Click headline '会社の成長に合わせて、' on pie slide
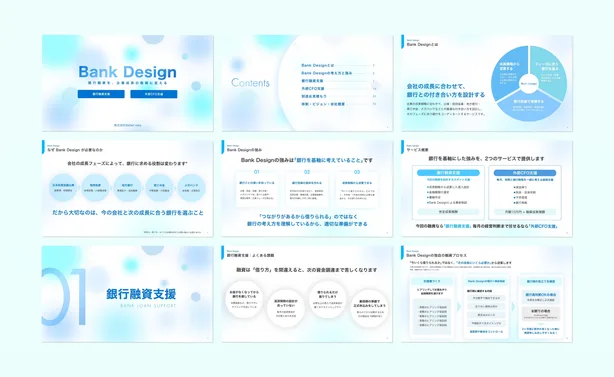614x377 pixels. coord(436,86)
